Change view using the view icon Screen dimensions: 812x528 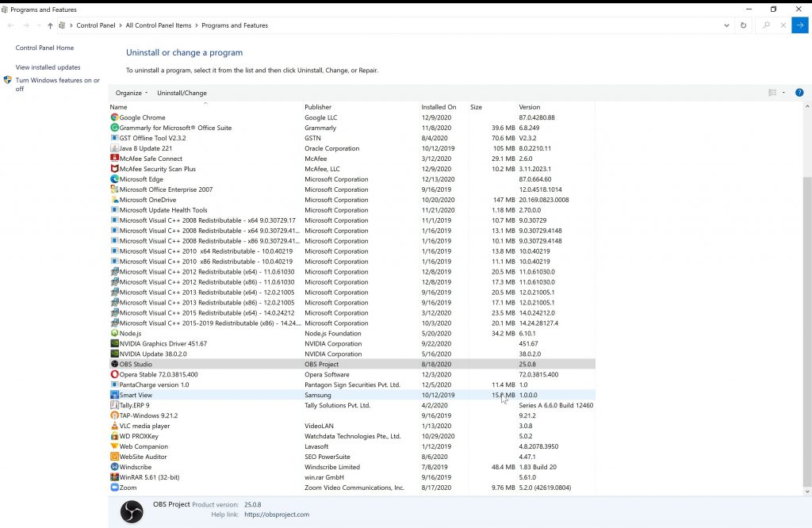click(772, 93)
